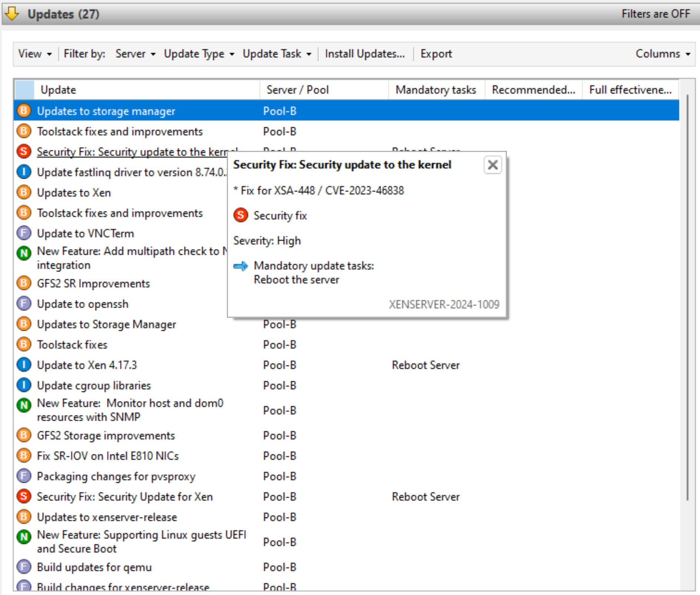700x595 pixels.
Task: Click the red S Security fix icon in popup
Action: pos(241,215)
